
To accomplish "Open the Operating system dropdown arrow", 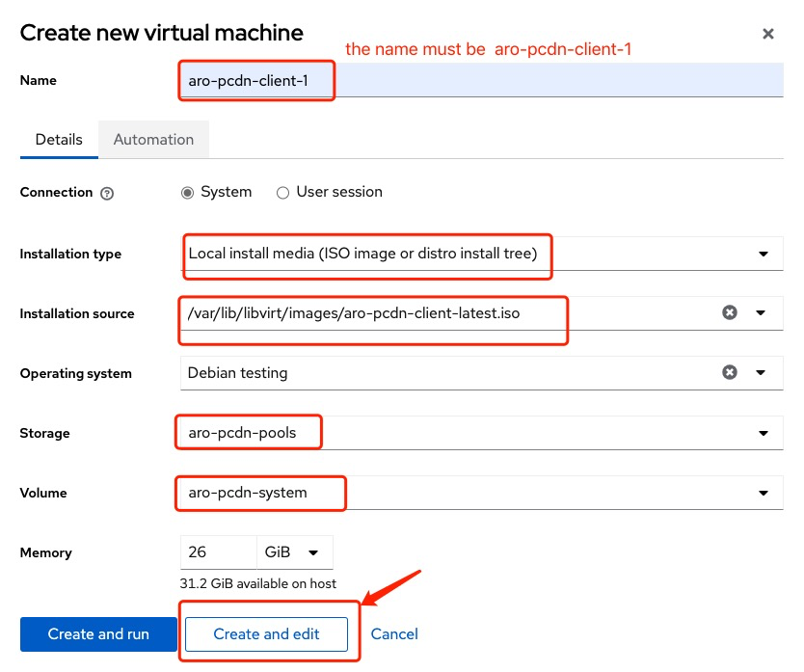I will pyautogui.click(x=762, y=372).
